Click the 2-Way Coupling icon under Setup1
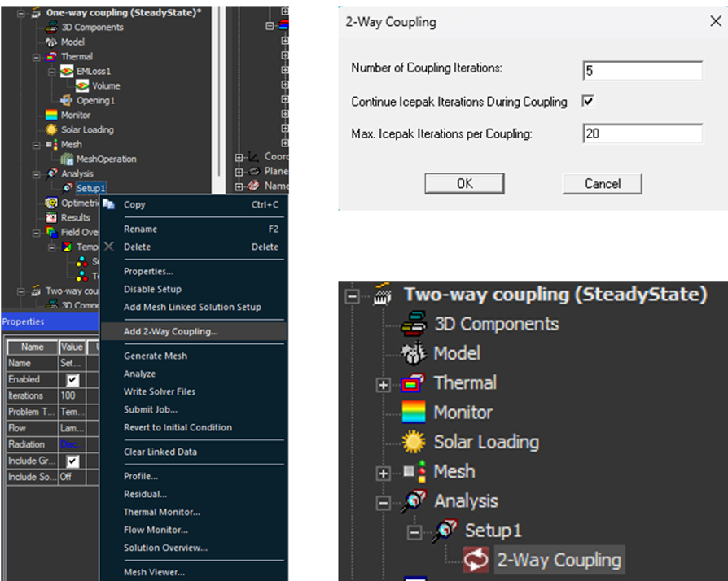The width and height of the screenshot is (728, 581). click(476, 560)
